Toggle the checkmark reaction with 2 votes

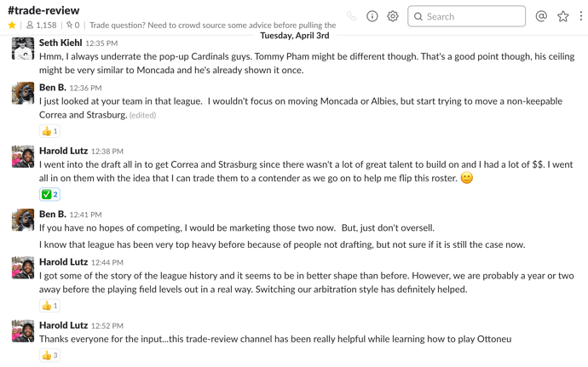[x=49, y=194]
